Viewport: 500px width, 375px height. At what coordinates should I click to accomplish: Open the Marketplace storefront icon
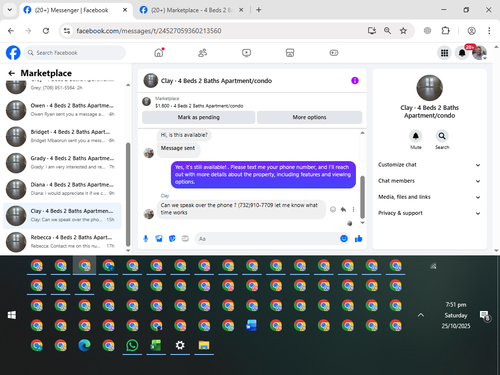pos(290,53)
